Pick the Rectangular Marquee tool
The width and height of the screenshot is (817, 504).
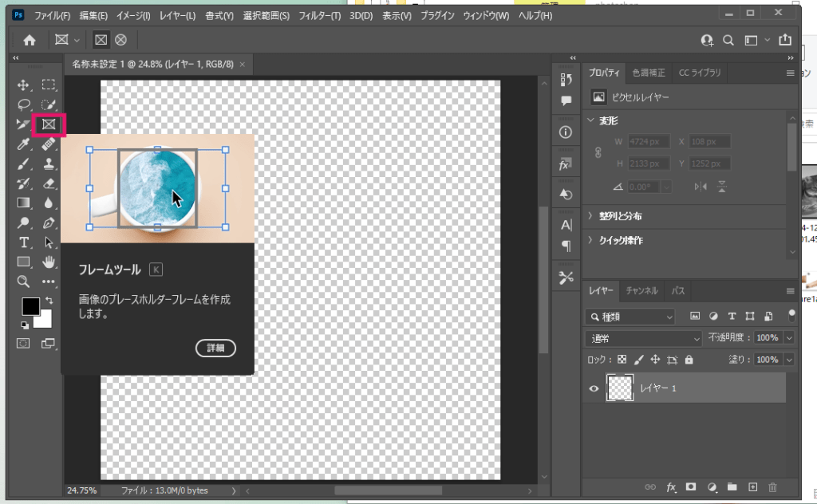coord(49,85)
